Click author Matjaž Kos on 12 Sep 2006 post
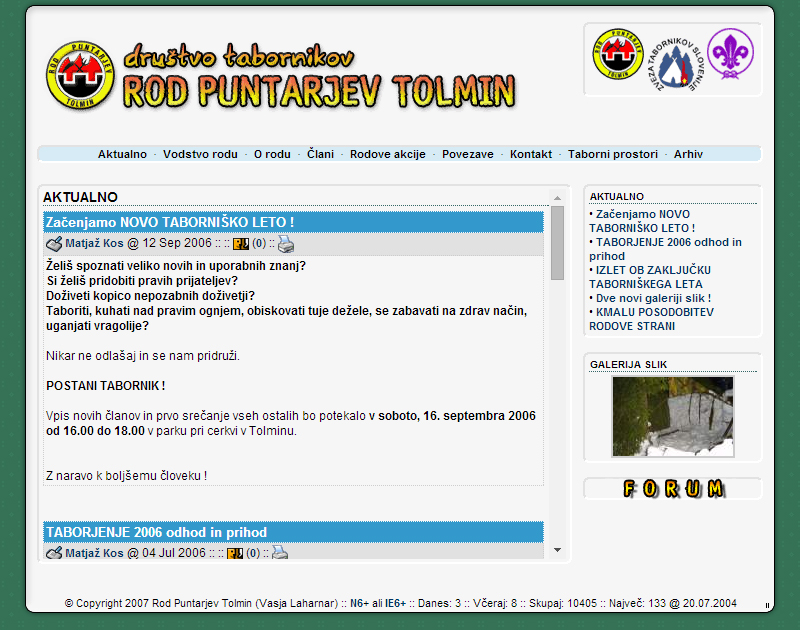 94,243
